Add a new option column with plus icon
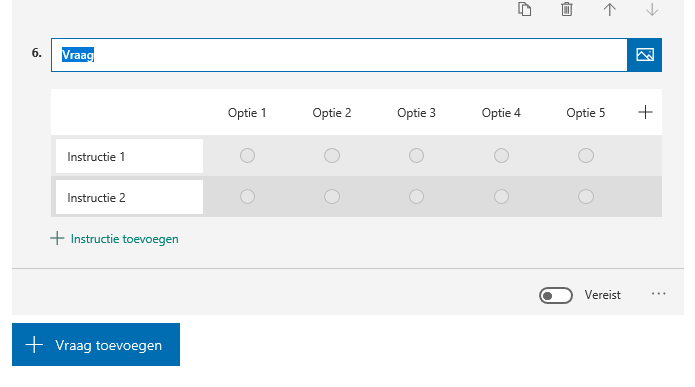 pos(645,112)
